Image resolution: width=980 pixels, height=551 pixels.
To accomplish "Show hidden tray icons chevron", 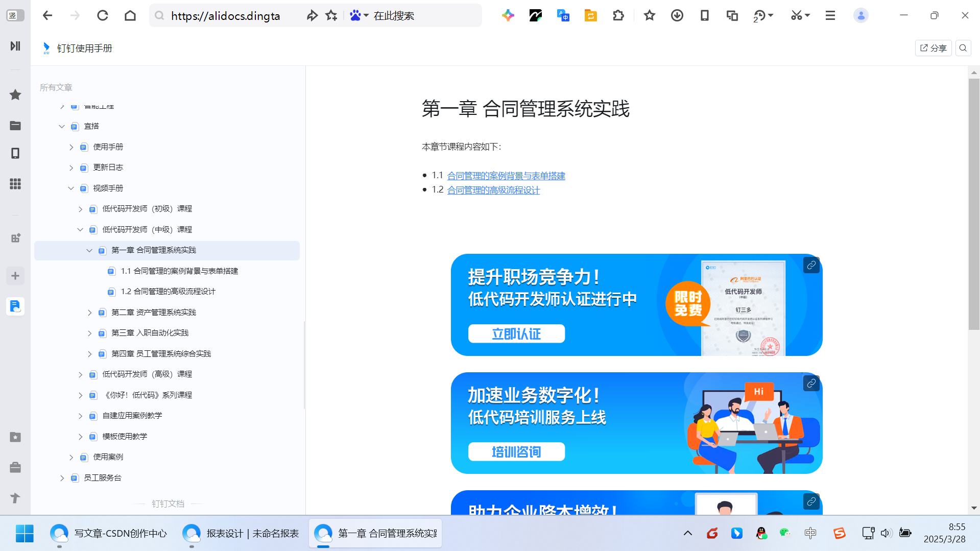I will [688, 533].
